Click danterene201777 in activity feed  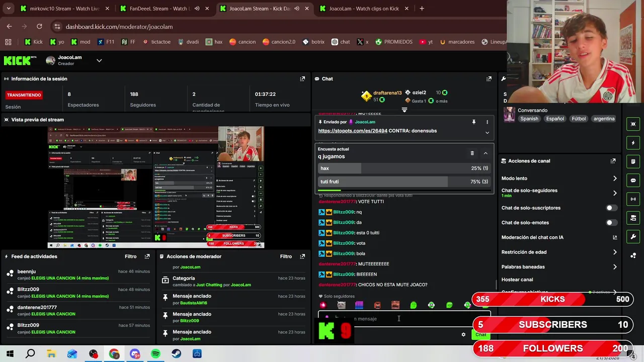click(x=37, y=307)
